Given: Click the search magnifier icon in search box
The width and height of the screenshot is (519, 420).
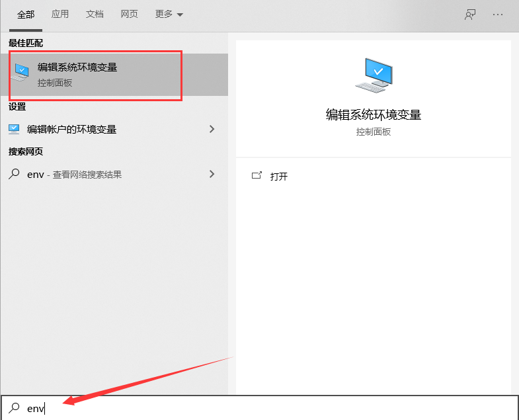Looking at the screenshot, I should (x=15, y=407).
